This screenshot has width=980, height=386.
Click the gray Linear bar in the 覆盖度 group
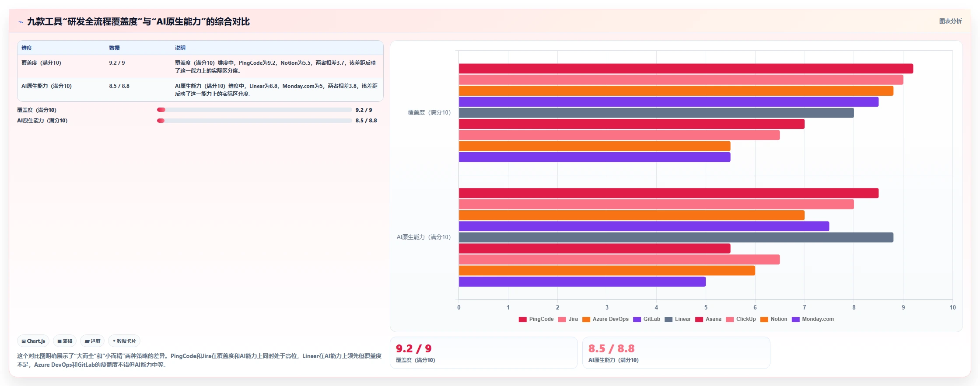tap(656, 113)
